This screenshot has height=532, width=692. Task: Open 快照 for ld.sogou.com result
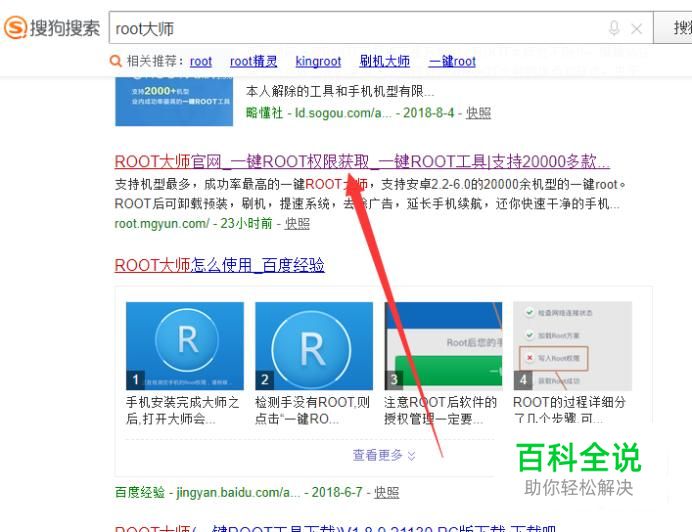[x=478, y=113]
